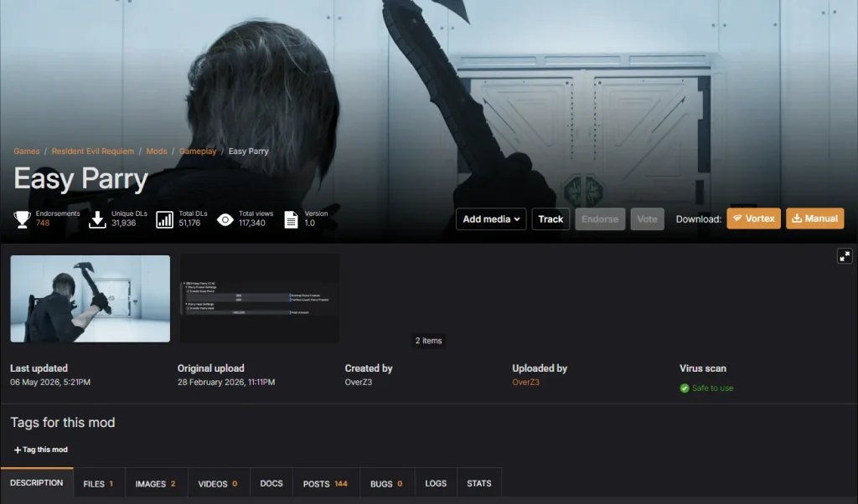Click the 'Tags for this mod' heading
The height and width of the screenshot is (504, 858).
pyautogui.click(x=63, y=423)
